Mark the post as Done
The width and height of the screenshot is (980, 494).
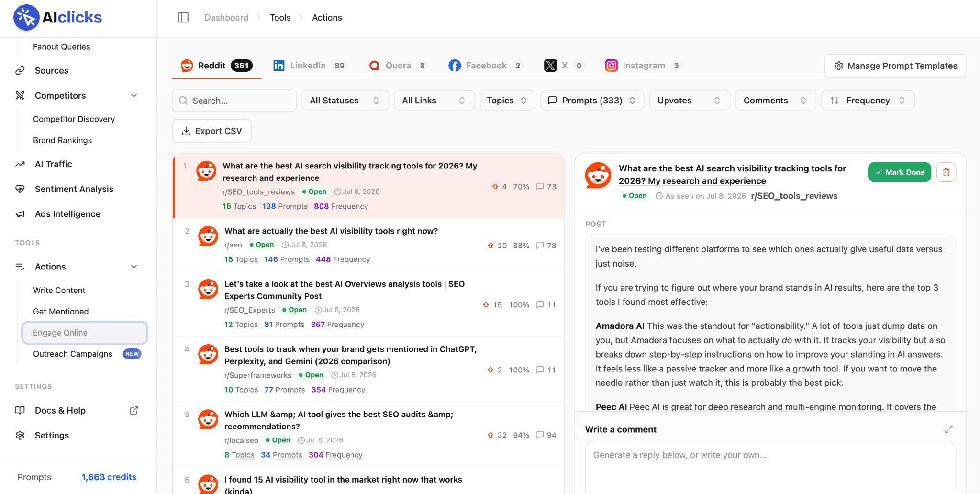pyautogui.click(x=900, y=172)
